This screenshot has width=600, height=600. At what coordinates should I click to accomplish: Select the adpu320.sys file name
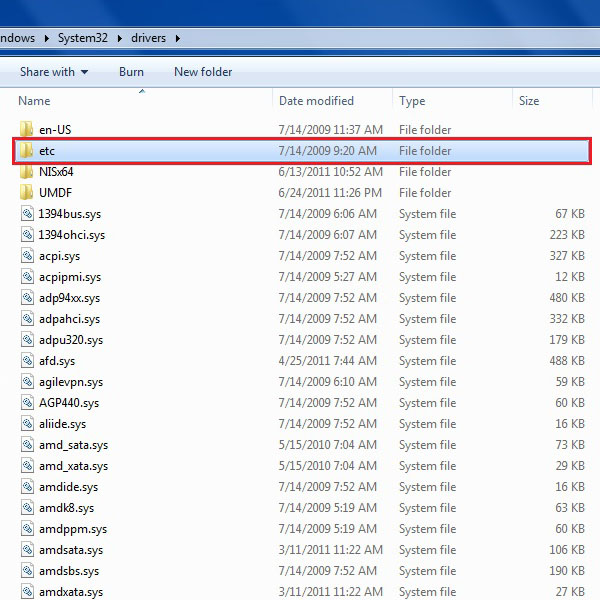click(71, 340)
